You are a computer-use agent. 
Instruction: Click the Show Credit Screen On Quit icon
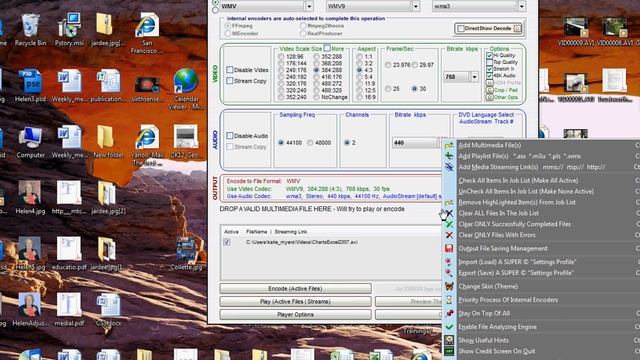449,351
